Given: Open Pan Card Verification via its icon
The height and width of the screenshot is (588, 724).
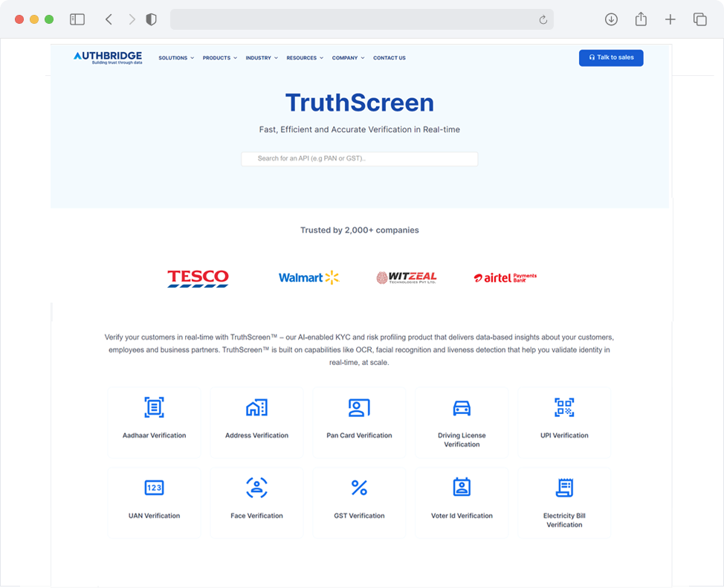Looking at the screenshot, I should click(x=359, y=407).
